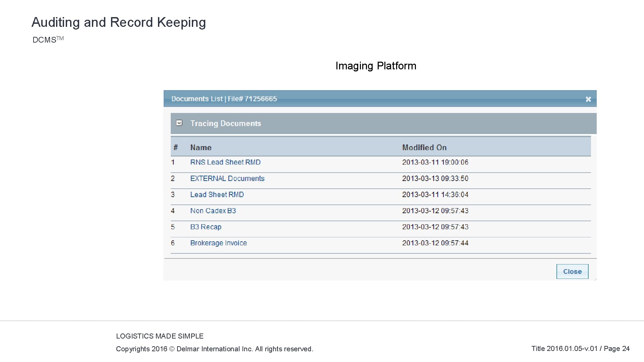Close the Documents List dialog with X
This screenshot has width=644, height=362.
point(588,99)
